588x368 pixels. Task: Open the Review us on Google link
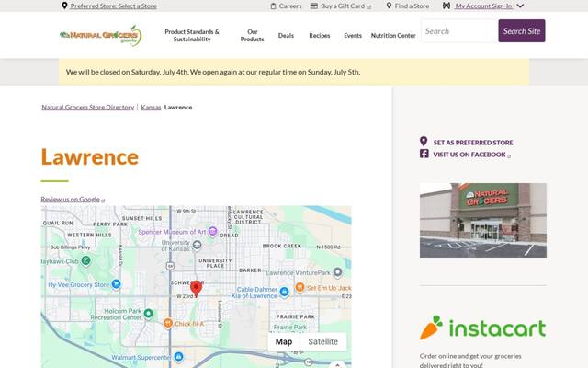pos(70,199)
